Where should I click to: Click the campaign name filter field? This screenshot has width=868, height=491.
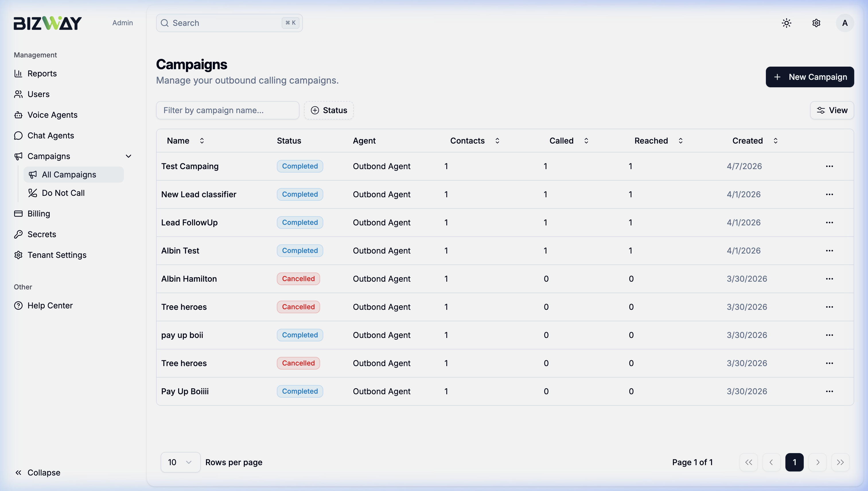(228, 110)
